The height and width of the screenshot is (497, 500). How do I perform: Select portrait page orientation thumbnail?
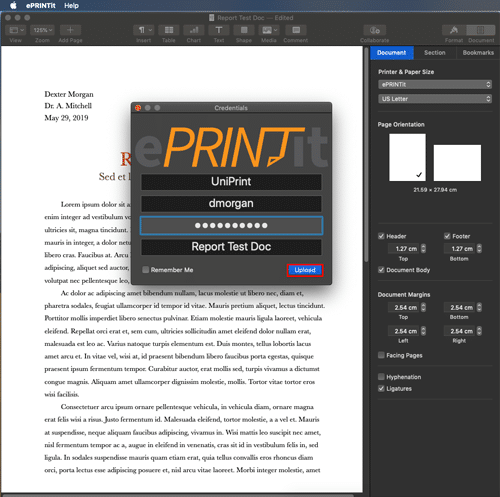407,157
